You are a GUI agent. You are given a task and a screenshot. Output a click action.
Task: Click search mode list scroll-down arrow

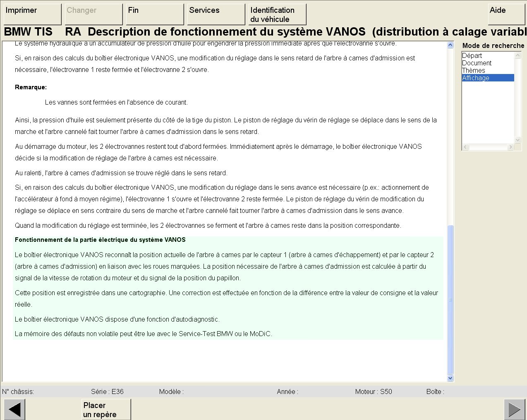(517, 140)
